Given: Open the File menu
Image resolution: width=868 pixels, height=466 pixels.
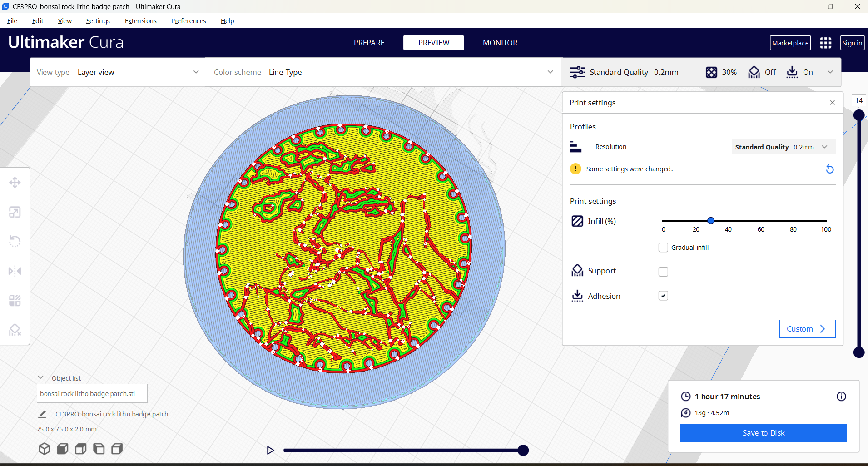Looking at the screenshot, I should tap(12, 21).
